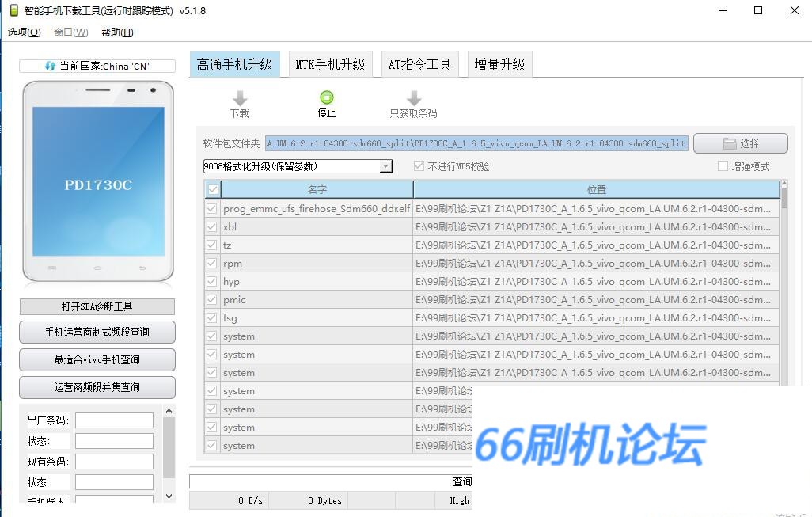Switch to the MTK手机升级 tab
The height and width of the screenshot is (517, 812).
(330, 65)
